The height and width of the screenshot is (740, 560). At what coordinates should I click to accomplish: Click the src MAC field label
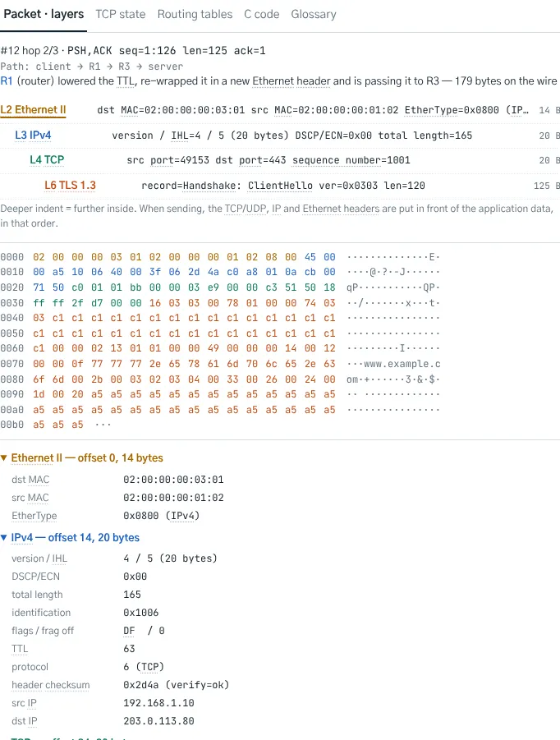(30, 498)
